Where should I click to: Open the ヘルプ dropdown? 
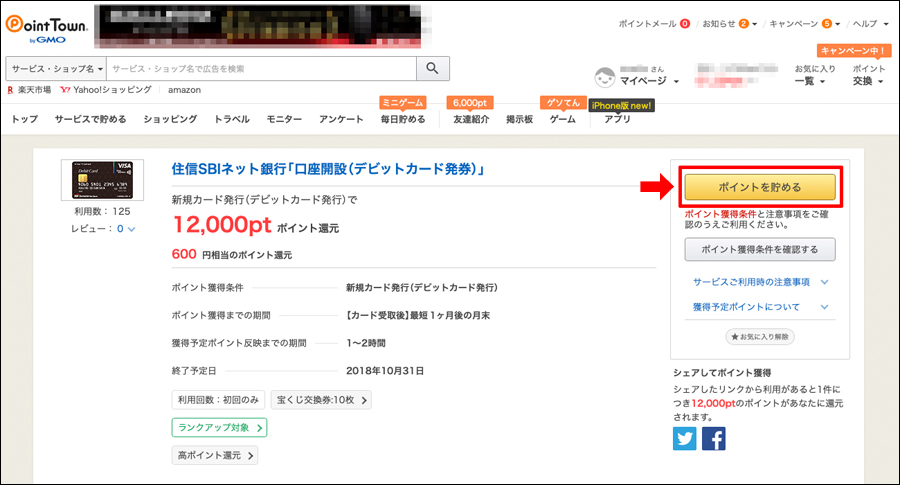[x=871, y=24]
